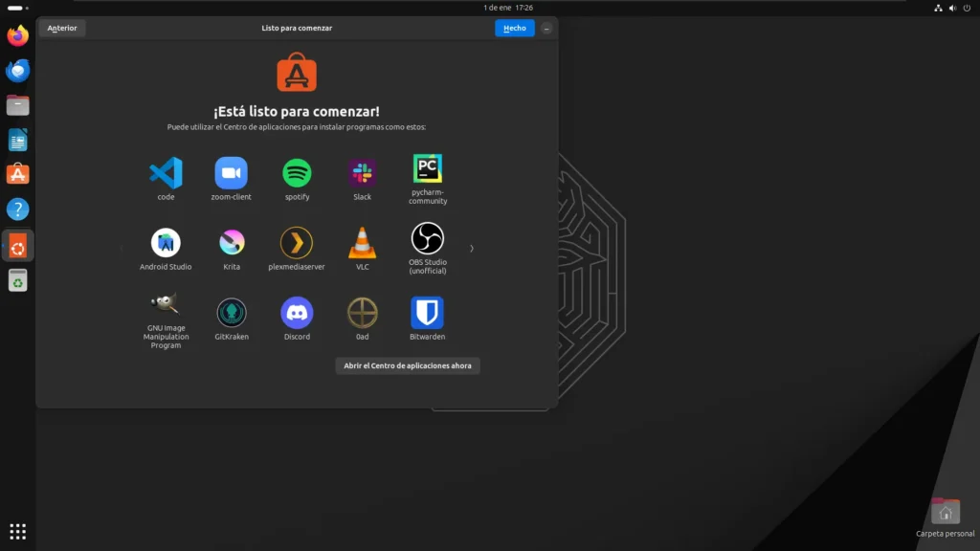Screen dimensions: 980x551
Task: Open the clock showing 1 de ene 17:26
Action: pos(508,8)
